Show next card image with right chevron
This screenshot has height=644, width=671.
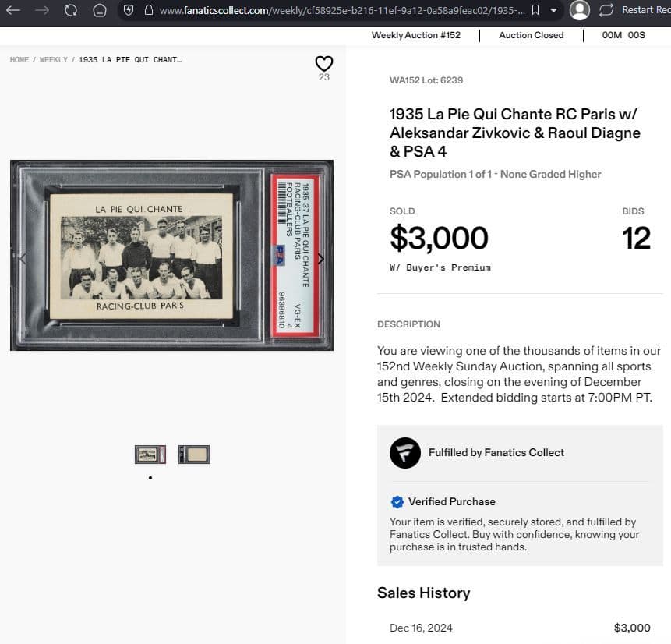pyautogui.click(x=320, y=259)
